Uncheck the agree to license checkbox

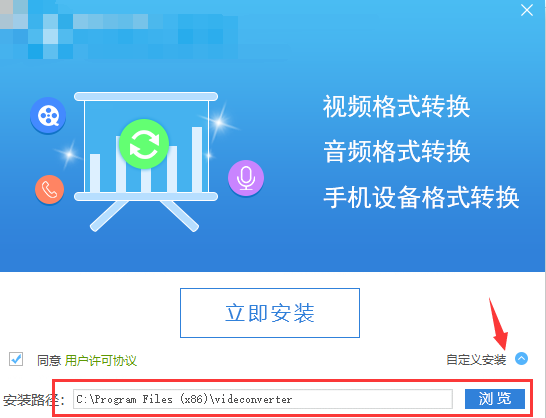(16, 359)
